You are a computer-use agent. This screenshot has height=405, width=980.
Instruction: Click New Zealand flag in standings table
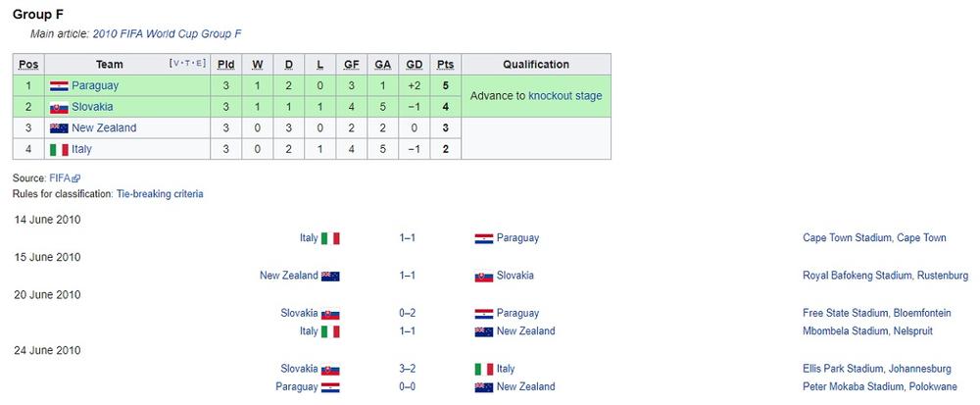click(x=58, y=128)
